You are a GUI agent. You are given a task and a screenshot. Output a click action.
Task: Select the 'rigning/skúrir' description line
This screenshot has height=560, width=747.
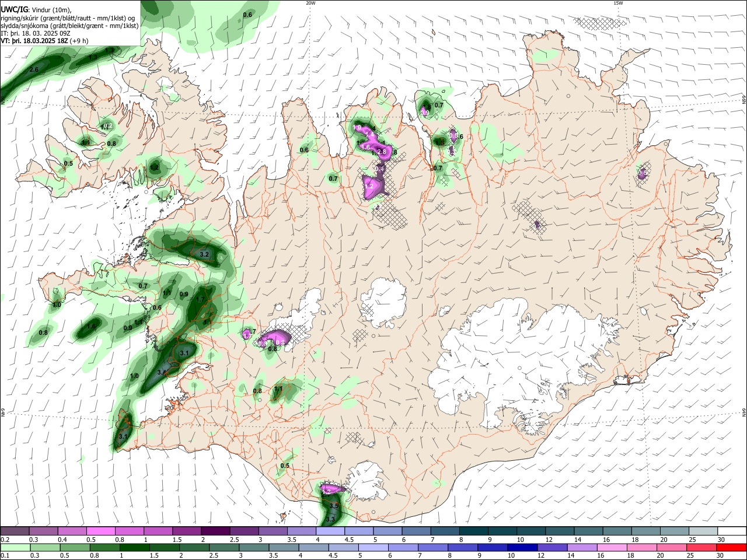pyautogui.click(x=68, y=18)
